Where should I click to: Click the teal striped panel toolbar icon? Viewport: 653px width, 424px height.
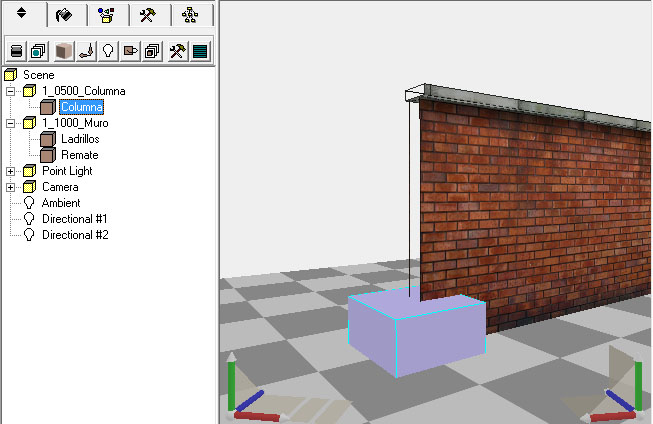200,49
